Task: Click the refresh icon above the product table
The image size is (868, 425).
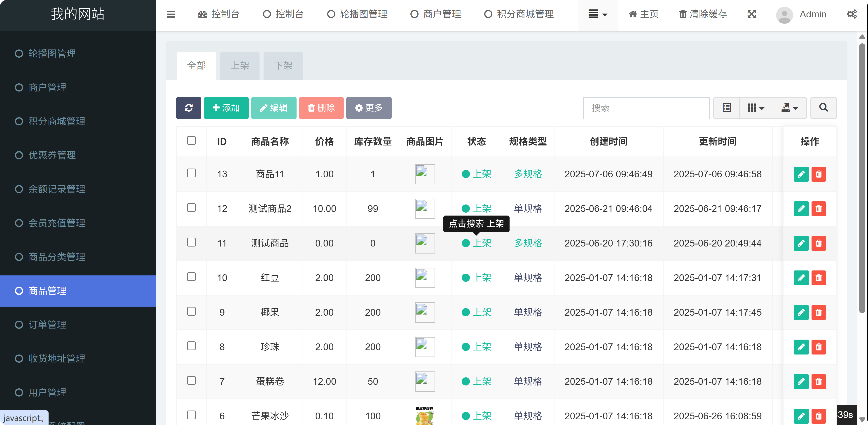Action: 188,108
